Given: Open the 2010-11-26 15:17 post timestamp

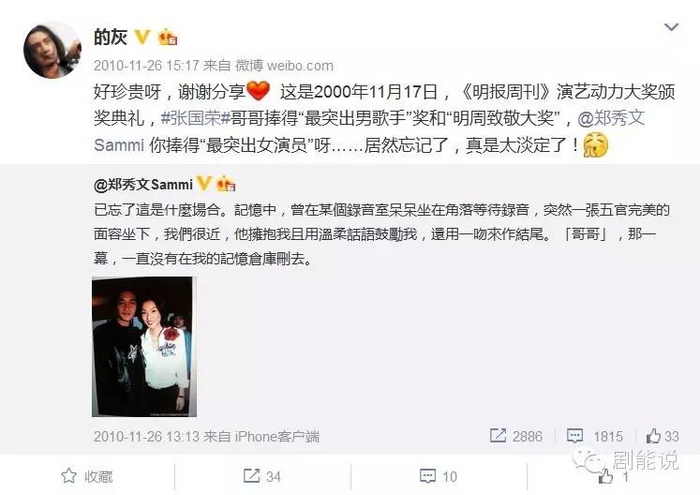Looking at the screenshot, I should tap(146, 66).
